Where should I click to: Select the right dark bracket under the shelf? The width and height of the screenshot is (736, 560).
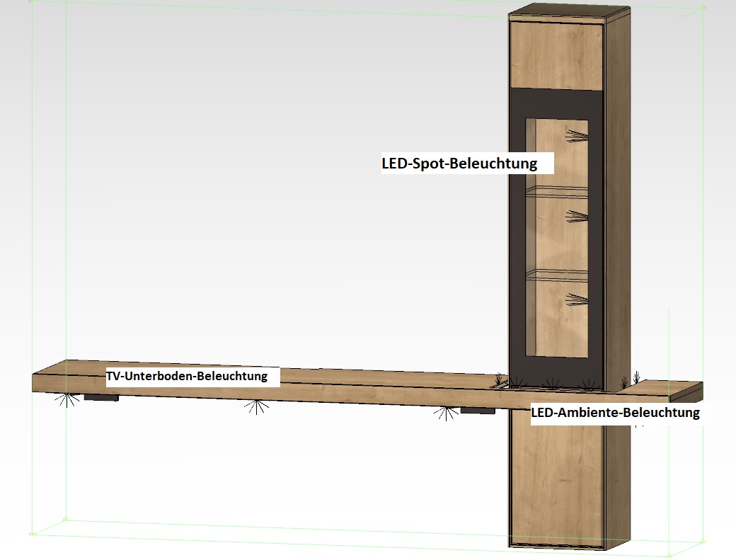coord(476,411)
